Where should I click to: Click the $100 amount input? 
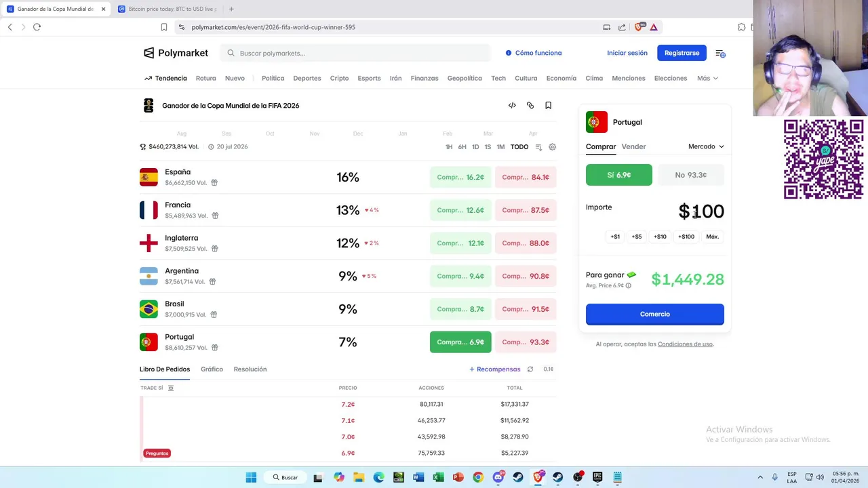(701, 211)
